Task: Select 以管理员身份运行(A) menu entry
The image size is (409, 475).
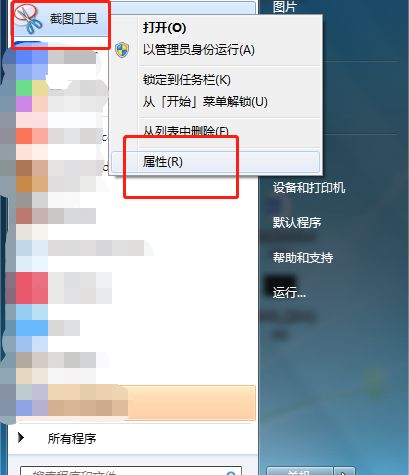Action: pos(199,50)
